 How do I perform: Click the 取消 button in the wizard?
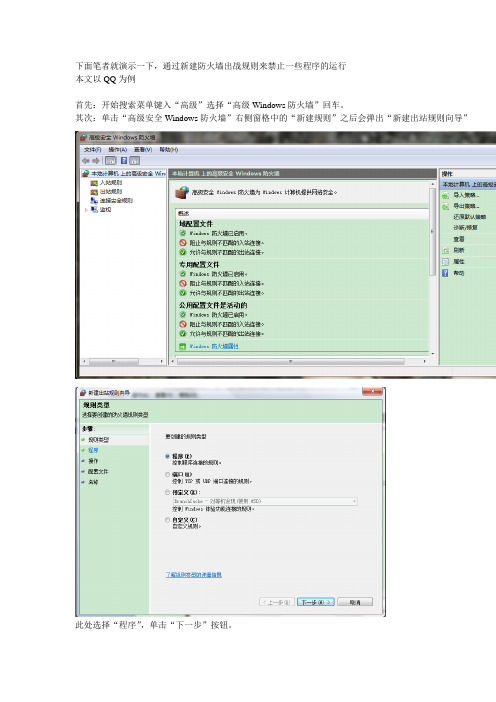(x=355, y=602)
